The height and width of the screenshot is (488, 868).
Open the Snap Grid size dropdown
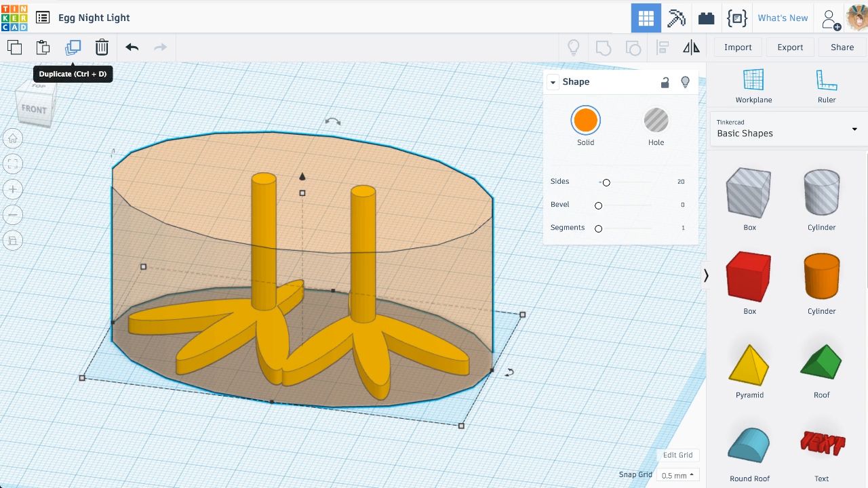pos(677,475)
